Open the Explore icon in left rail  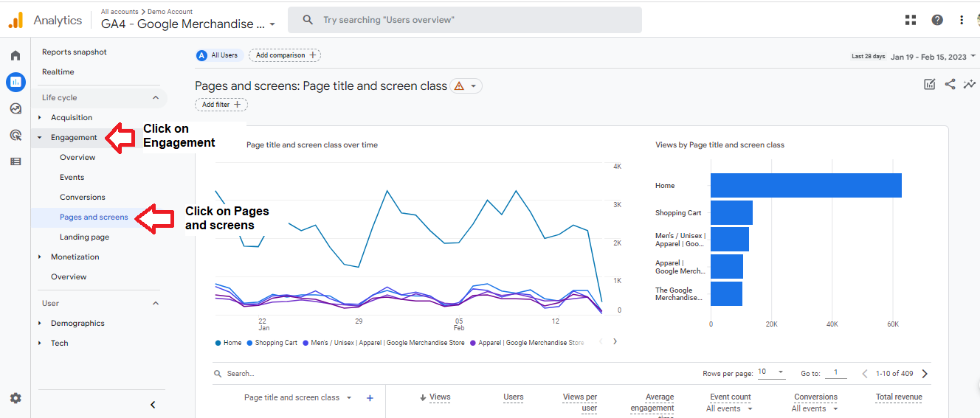(x=15, y=108)
